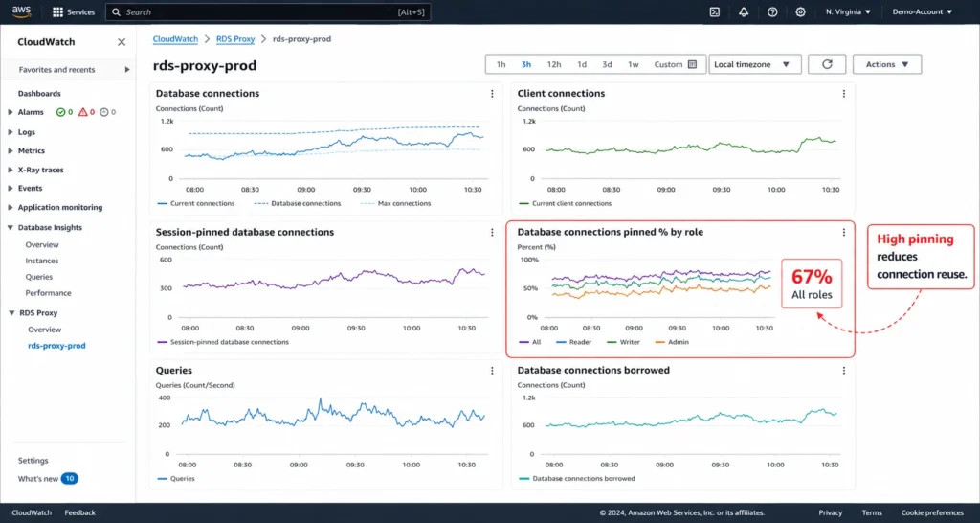Viewport: 980px width, 523px height.
Task: Expand Application monitoring section
Action: pyautogui.click(x=11, y=207)
